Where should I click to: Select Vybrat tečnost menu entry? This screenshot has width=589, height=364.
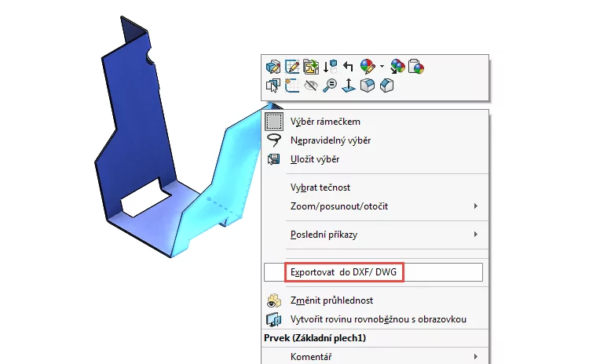[375, 187]
